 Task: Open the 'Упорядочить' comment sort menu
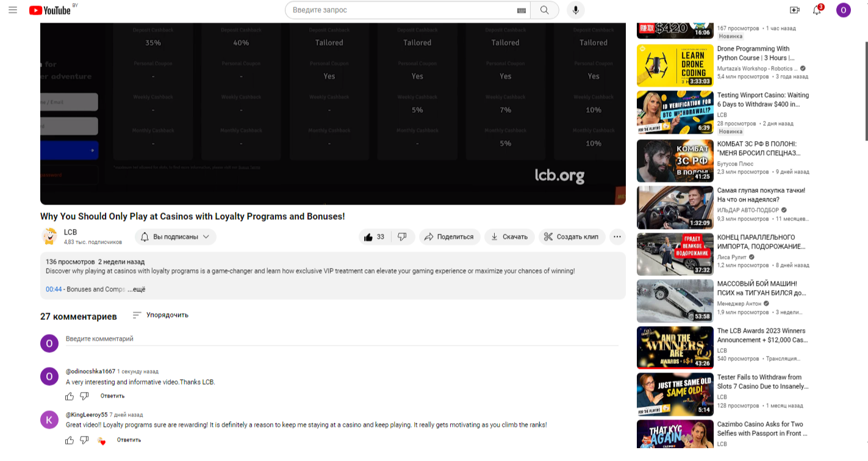coord(160,315)
